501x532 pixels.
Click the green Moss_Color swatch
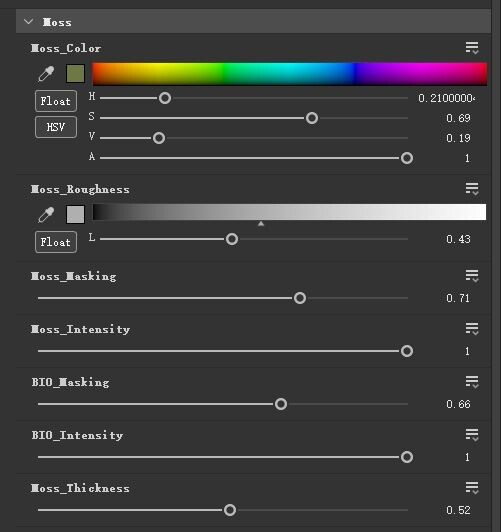[75, 74]
